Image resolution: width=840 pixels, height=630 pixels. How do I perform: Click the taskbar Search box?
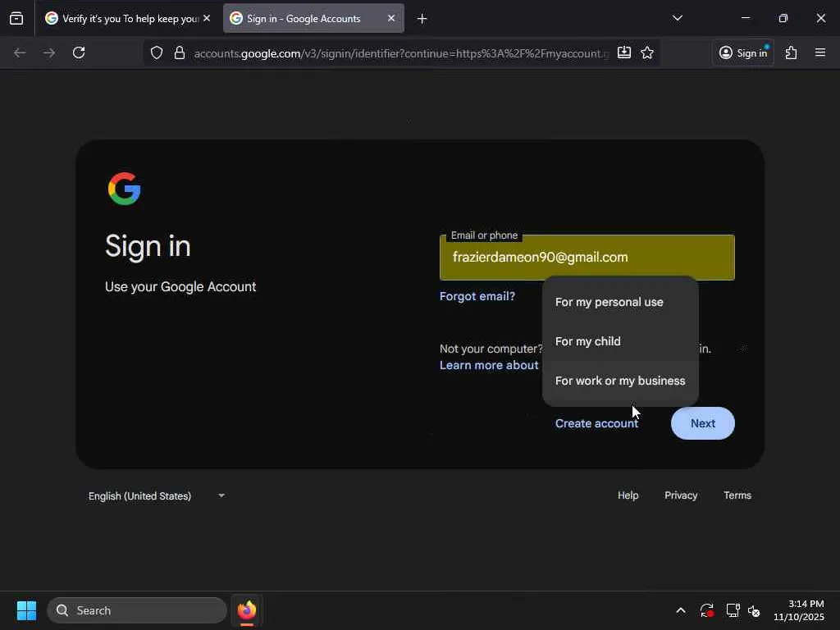click(x=137, y=610)
